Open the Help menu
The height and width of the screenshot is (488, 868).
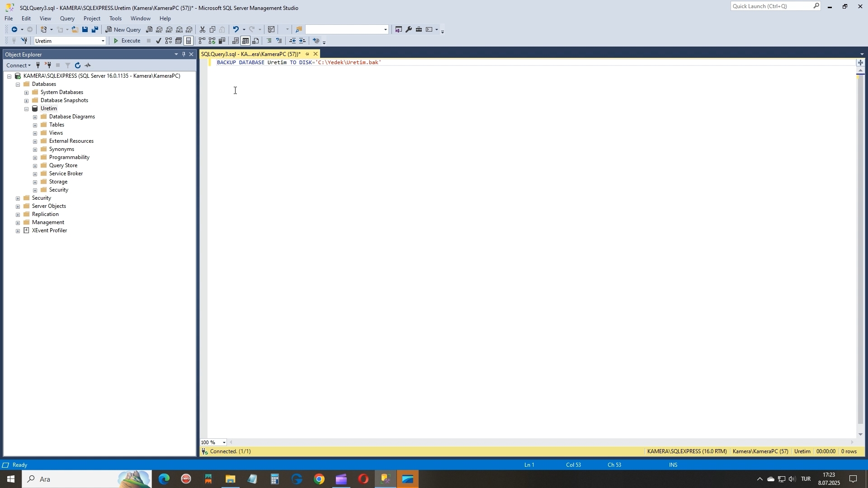point(165,19)
